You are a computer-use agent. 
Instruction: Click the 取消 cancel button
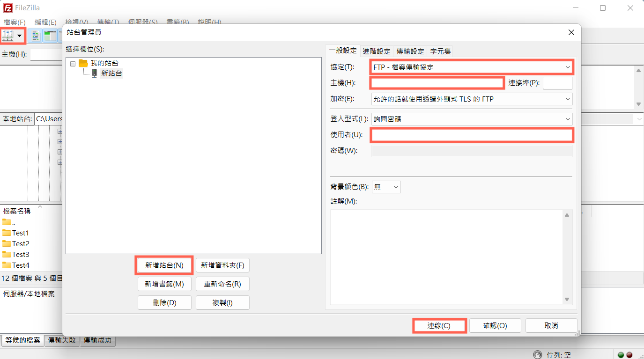(x=551, y=326)
